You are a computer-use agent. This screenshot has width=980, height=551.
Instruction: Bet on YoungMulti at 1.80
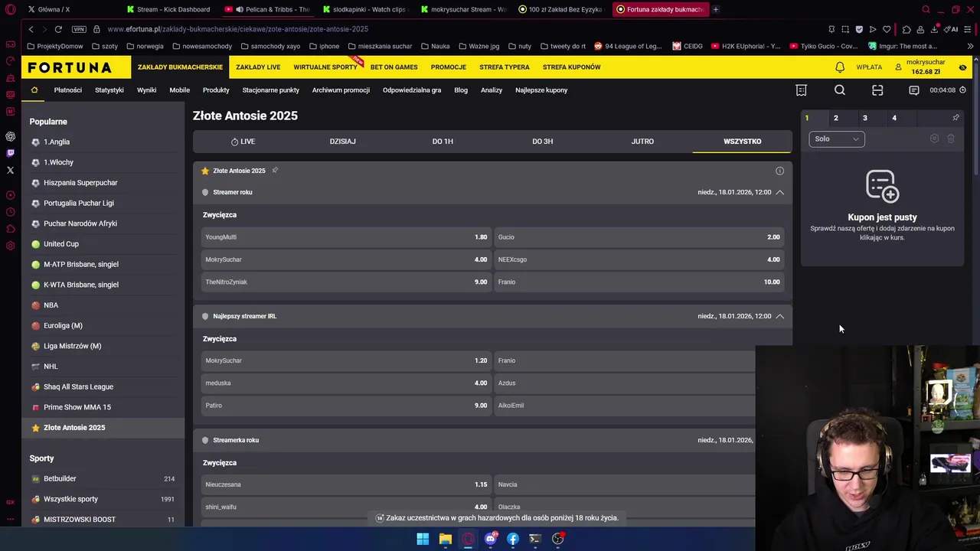point(346,237)
